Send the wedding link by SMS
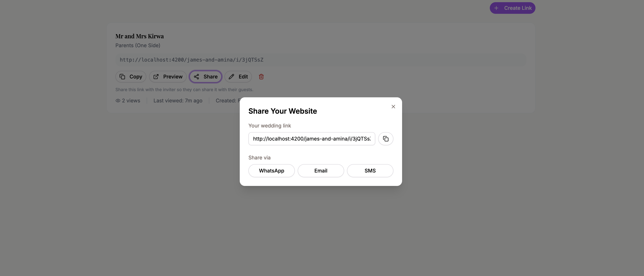 click(x=370, y=171)
